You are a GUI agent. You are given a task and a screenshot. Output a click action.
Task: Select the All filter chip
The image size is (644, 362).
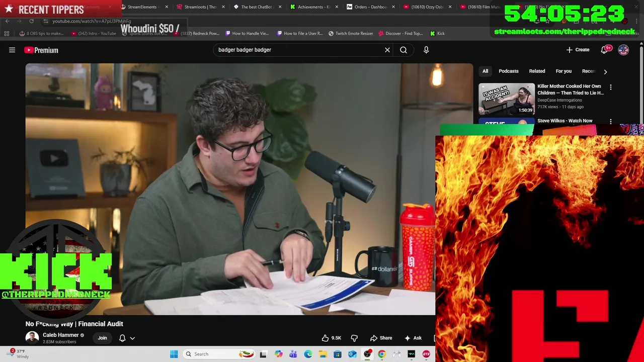point(485,71)
